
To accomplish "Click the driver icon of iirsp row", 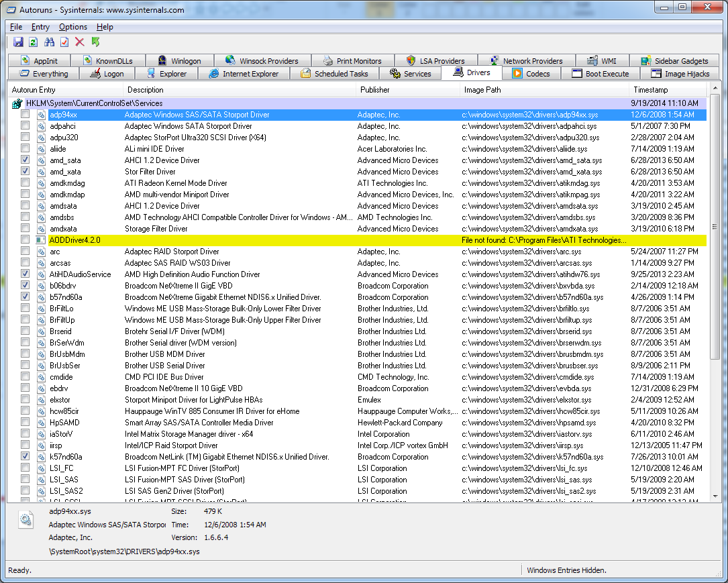I will (42, 445).
